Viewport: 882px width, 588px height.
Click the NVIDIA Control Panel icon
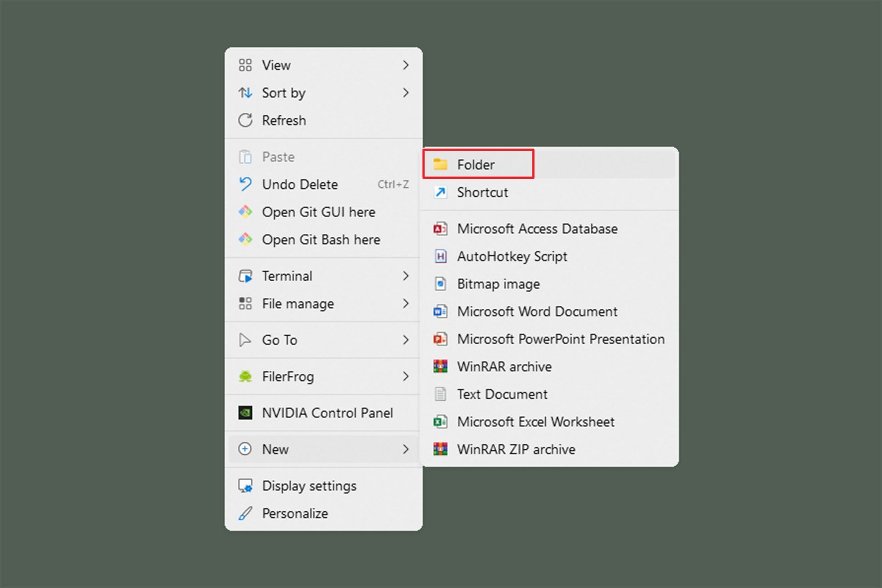click(245, 413)
